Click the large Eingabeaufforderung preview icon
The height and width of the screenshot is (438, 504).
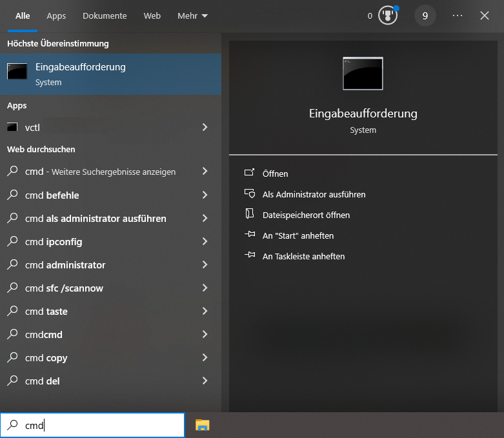(x=363, y=74)
